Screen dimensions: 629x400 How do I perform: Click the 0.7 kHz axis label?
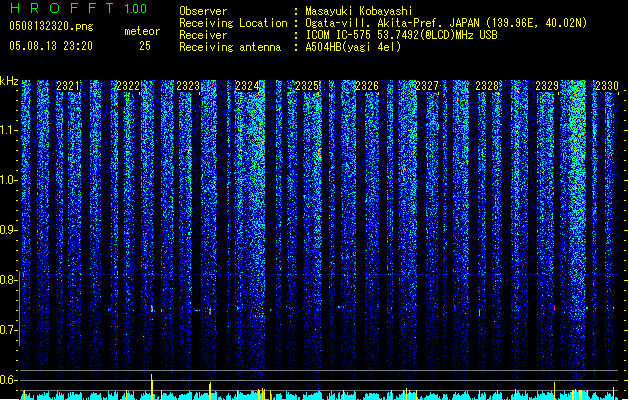click(x=8, y=330)
